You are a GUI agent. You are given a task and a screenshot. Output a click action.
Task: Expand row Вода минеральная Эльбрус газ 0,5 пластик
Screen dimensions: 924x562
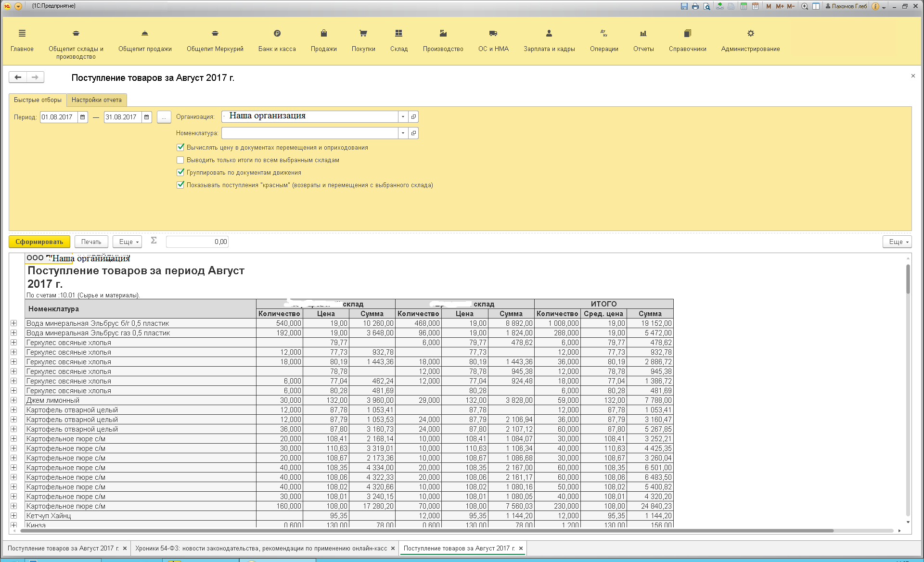pyautogui.click(x=14, y=333)
